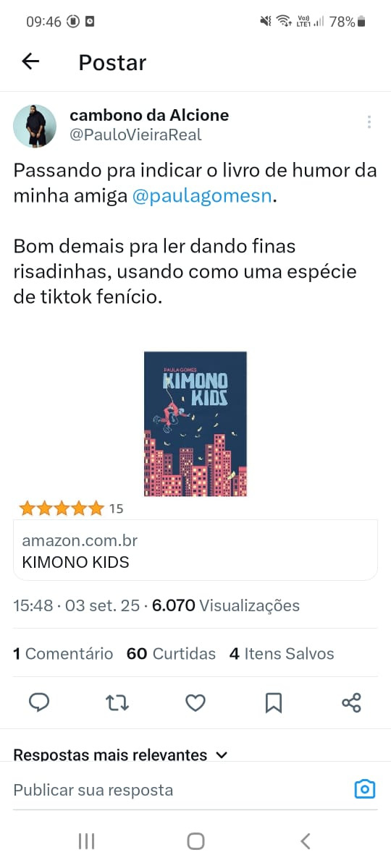View the 1 Comentário count
The image size is (391, 868).
(63, 654)
